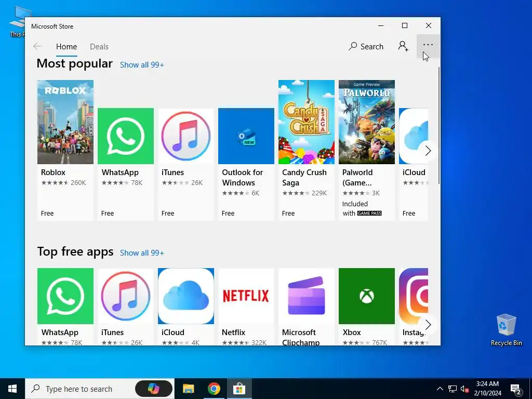Open the Windows Start menu
The image size is (532, 399).
point(12,389)
